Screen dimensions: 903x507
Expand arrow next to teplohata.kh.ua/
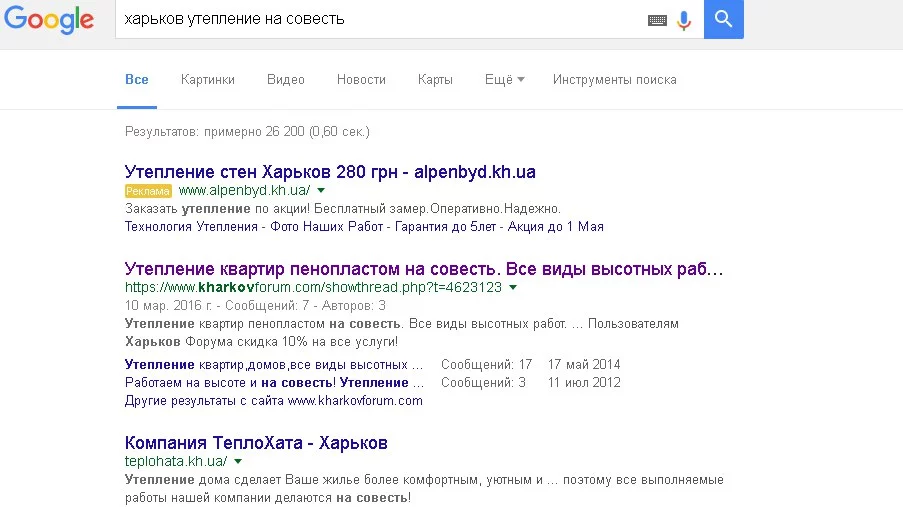(x=238, y=461)
